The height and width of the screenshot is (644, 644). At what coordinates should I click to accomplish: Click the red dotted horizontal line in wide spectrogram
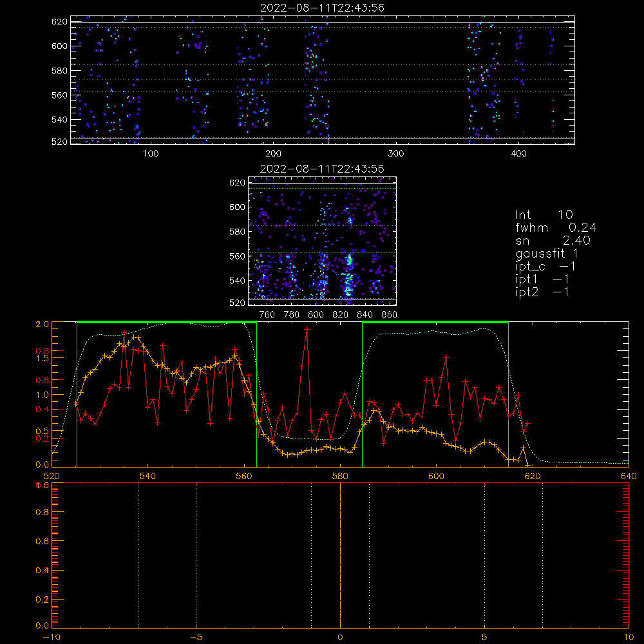pos(323,80)
